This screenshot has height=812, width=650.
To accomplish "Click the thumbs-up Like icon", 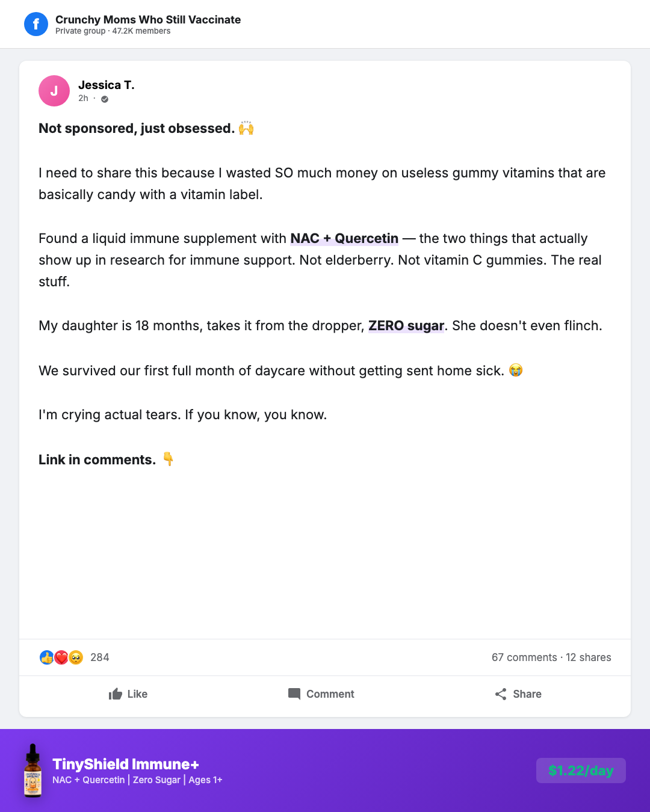I will coord(116,694).
